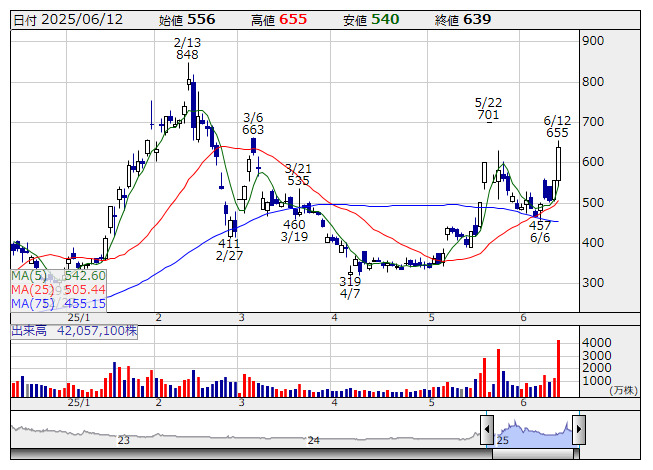
Task: Click the 日付 2025/06/12 date header
Action: (x=68, y=20)
